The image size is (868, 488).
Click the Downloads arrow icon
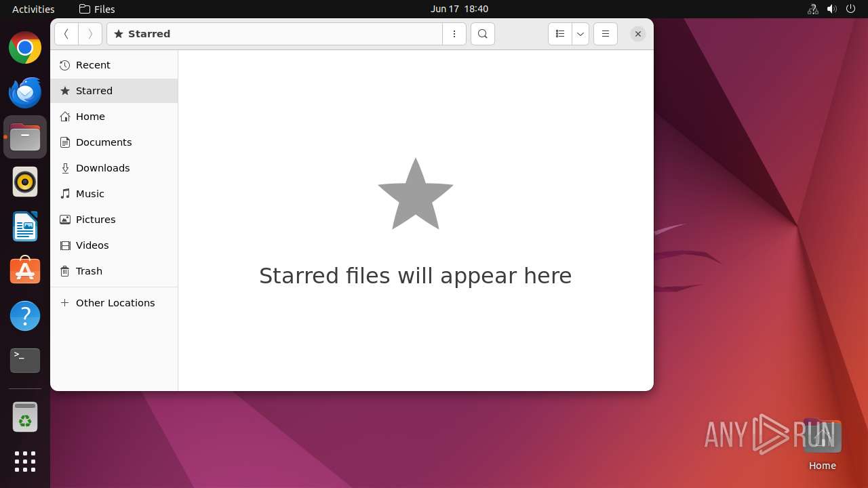[65, 168]
